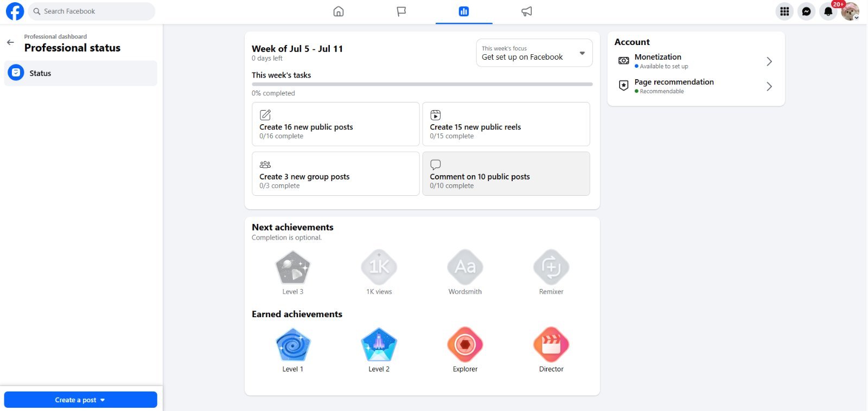View the Remixer achievement badge
This screenshot has width=868, height=411.
coord(551,267)
